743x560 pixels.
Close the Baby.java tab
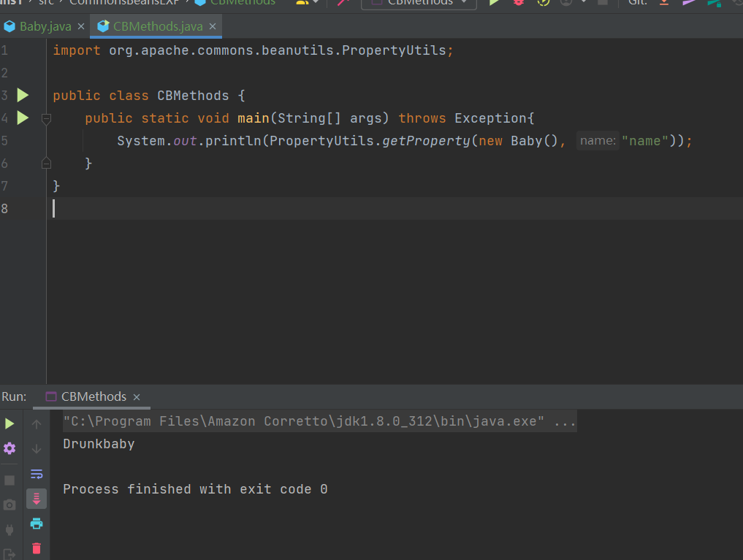[x=81, y=27]
